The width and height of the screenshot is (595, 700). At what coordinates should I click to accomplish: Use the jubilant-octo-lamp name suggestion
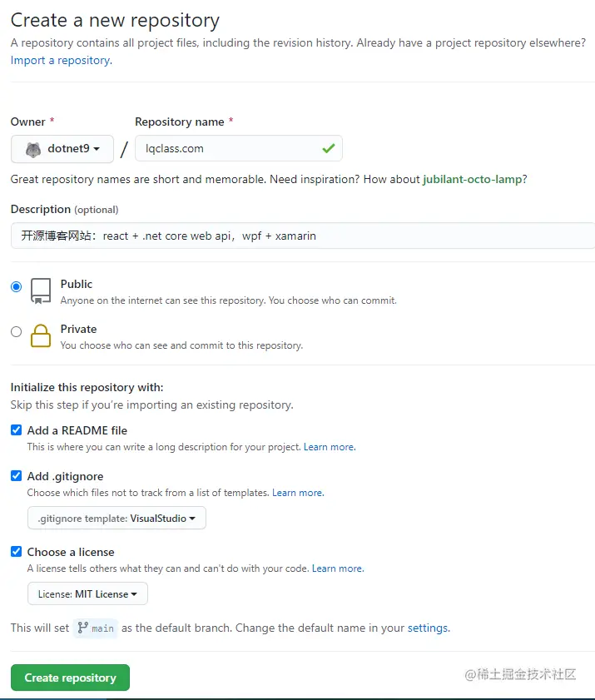pyautogui.click(x=472, y=179)
